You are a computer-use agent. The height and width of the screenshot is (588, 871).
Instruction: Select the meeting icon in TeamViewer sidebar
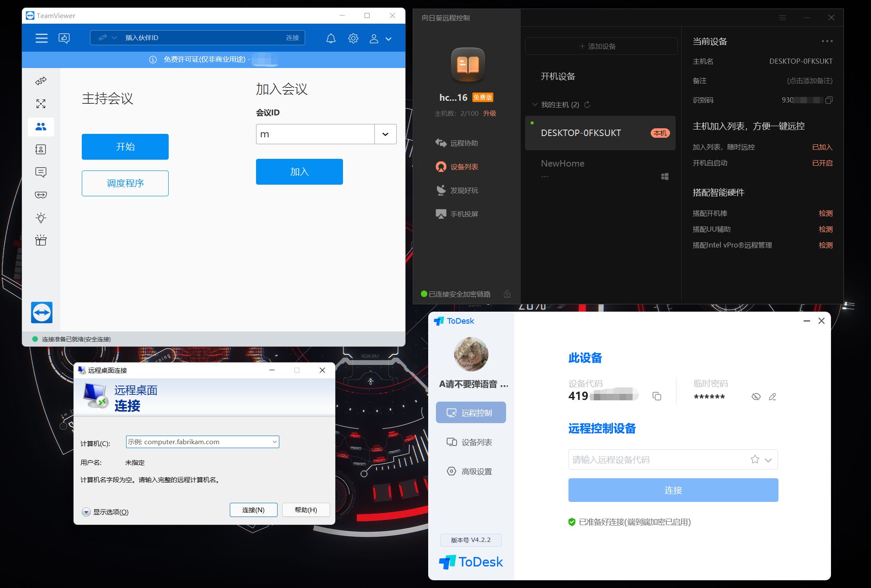(41, 127)
